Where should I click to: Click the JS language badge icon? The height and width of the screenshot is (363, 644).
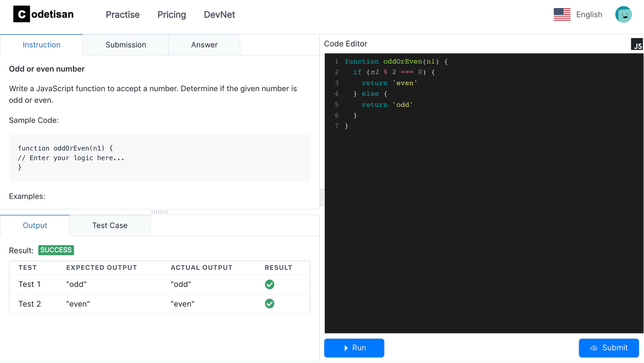pos(637,44)
